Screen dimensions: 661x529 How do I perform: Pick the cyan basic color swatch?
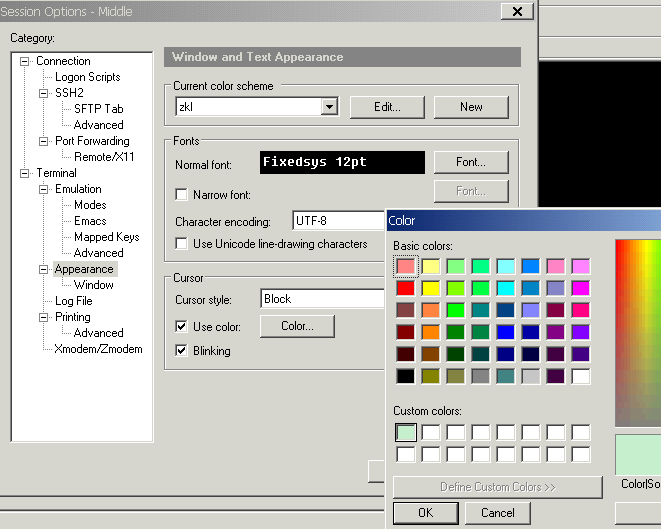(506, 288)
